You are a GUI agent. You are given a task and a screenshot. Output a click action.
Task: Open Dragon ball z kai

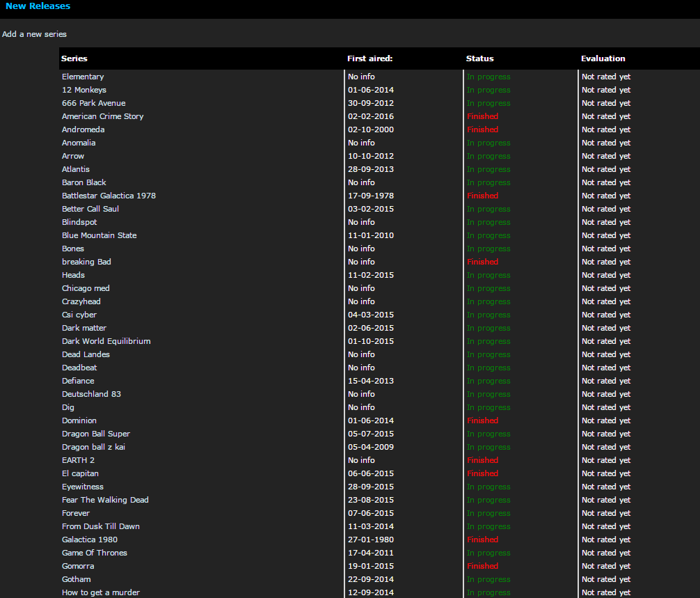(93, 447)
